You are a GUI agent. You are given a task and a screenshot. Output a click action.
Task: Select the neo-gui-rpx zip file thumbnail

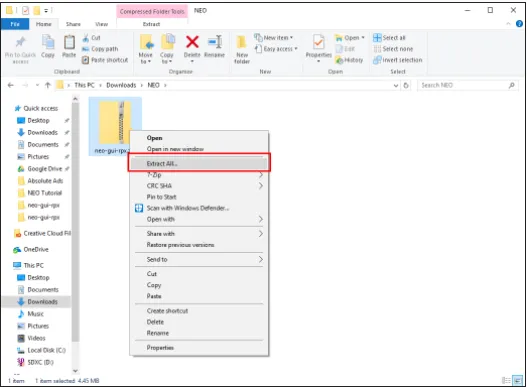(x=115, y=123)
